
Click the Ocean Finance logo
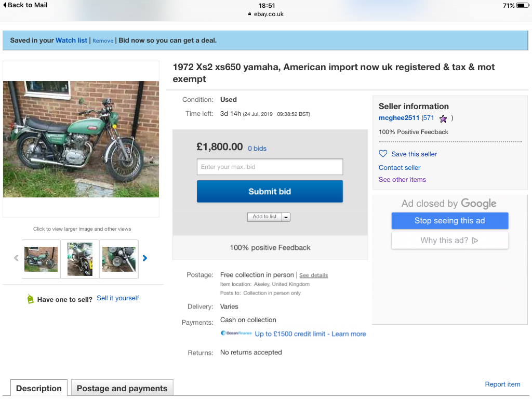pos(236,334)
